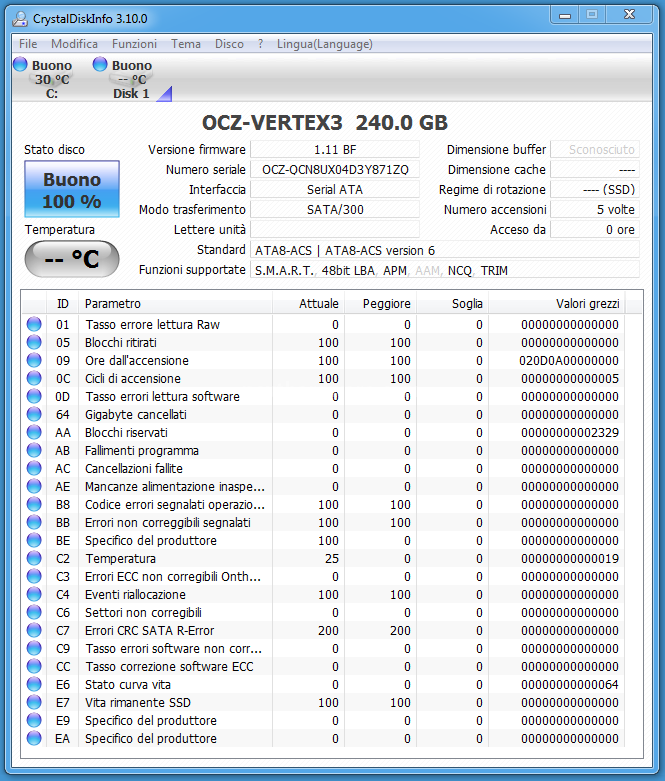Click status icon for Blocchi riservati row
665x781 pixels.
coord(34,432)
